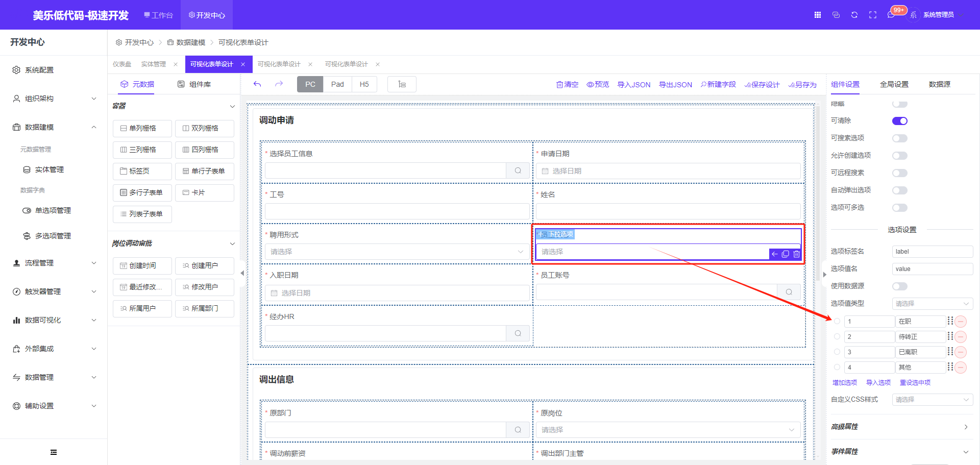Switch to the 全局设置 tab

[894, 84]
